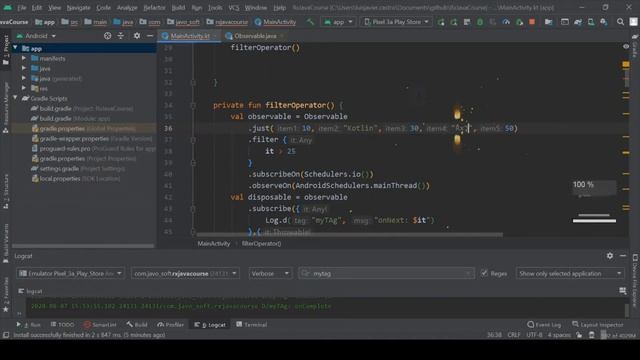The height and width of the screenshot is (360, 640).
Task: Click the AVD Manager device icon
Action: pos(591,22)
